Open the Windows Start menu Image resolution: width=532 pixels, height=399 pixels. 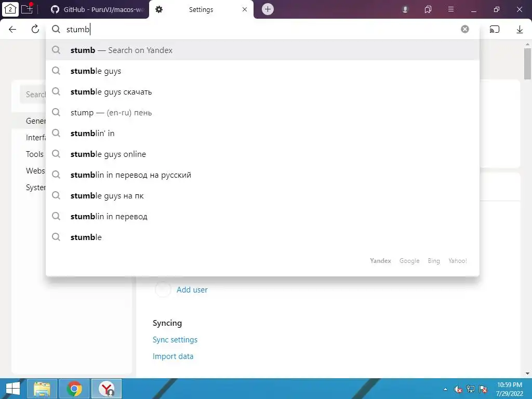click(x=13, y=389)
